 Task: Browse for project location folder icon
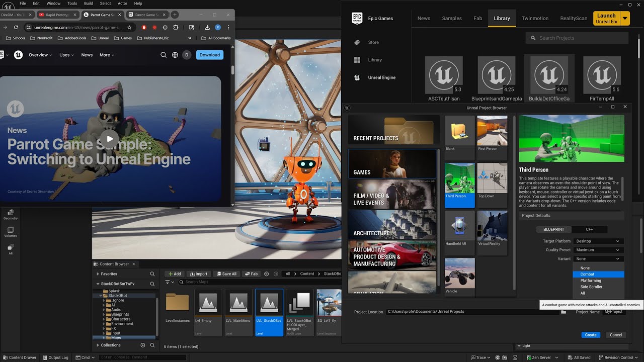[563, 312]
